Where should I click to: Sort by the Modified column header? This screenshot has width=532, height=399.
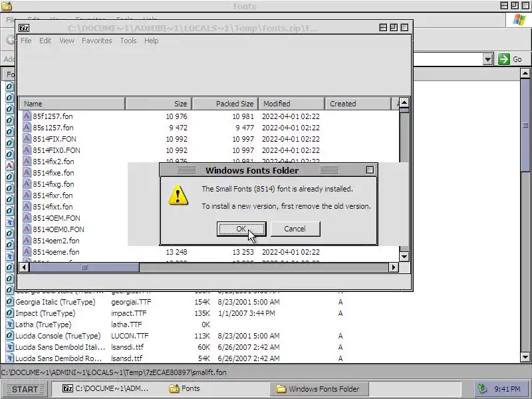tap(292, 104)
